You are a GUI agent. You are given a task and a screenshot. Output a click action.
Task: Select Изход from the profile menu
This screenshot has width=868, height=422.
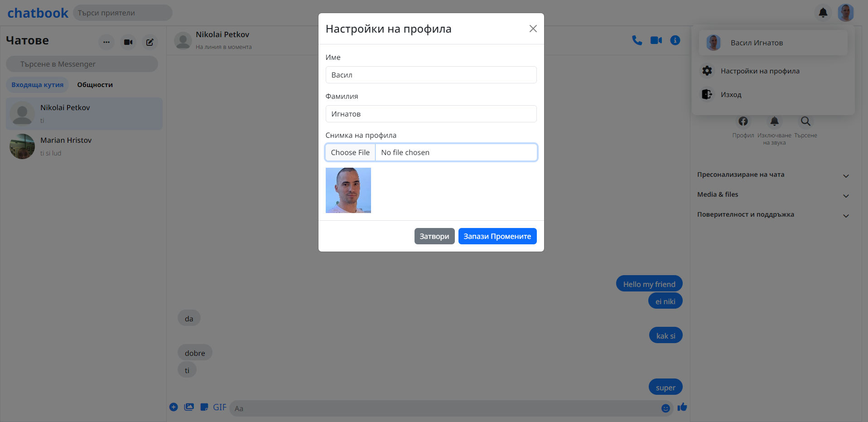pos(730,94)
